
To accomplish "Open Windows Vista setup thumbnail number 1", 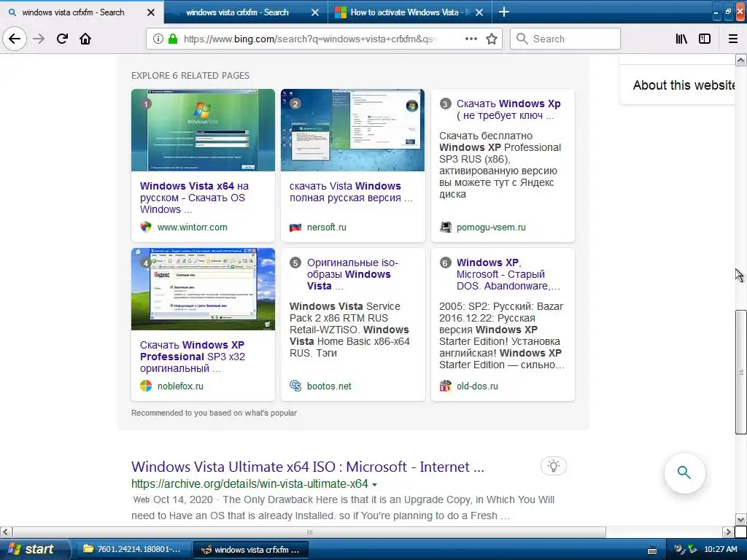I will click(203, 130).
